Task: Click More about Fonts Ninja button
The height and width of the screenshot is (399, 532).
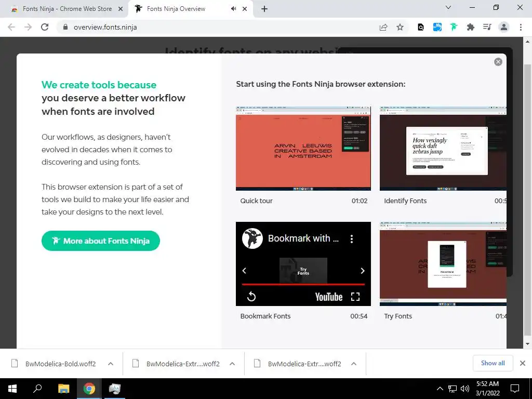Action: (x=101, y=241)
